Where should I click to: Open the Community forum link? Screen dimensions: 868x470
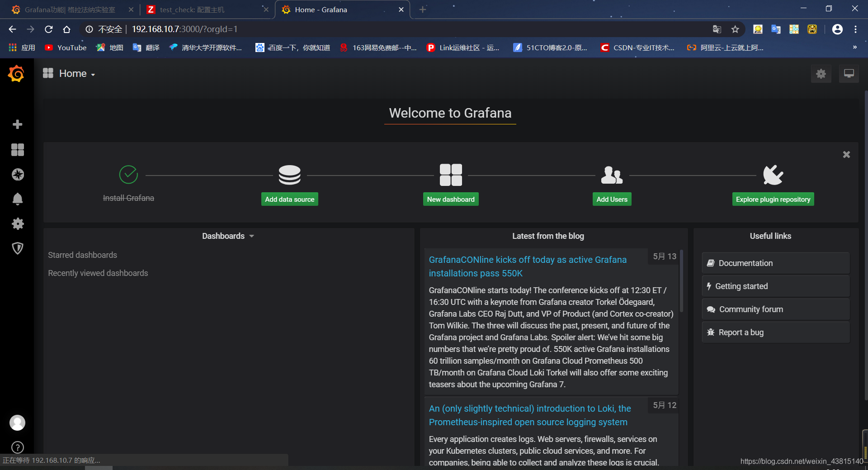click(776, 309)
